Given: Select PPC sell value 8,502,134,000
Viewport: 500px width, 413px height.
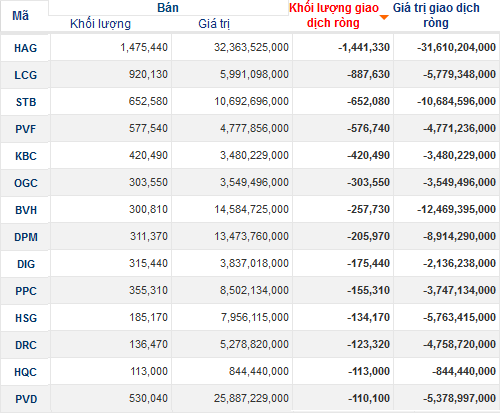Looking at the screenshot, I should tap(254, 290).
